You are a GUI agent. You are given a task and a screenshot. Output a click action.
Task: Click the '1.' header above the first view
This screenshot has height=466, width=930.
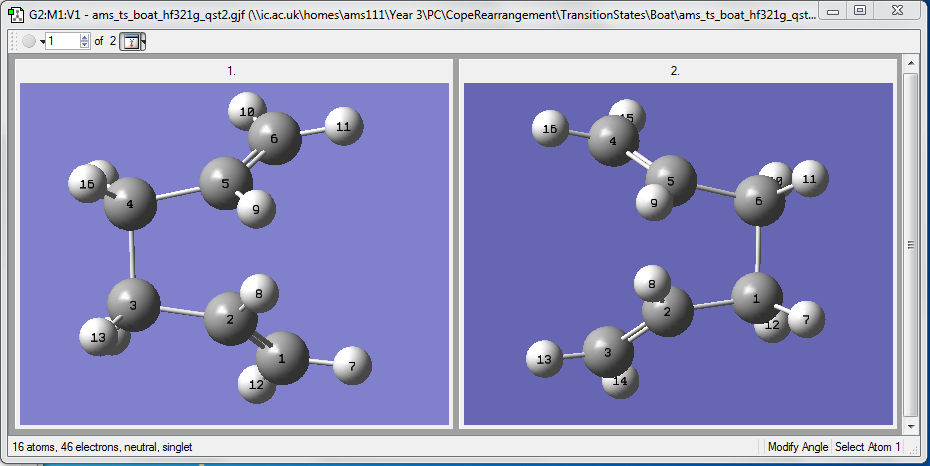pos(231,71)
